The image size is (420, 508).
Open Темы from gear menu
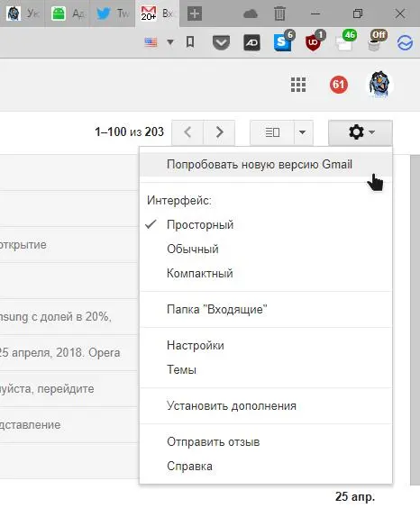266,369
